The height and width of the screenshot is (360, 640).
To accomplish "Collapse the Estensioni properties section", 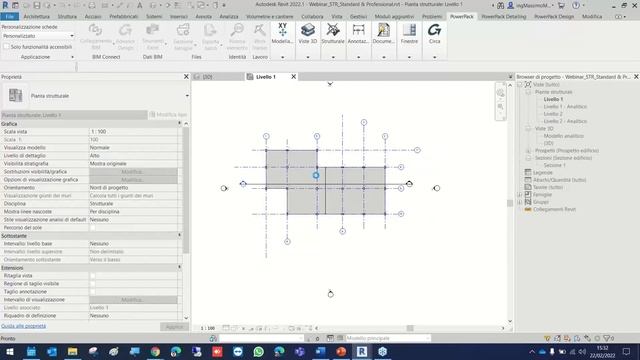I will coord(179,267).
